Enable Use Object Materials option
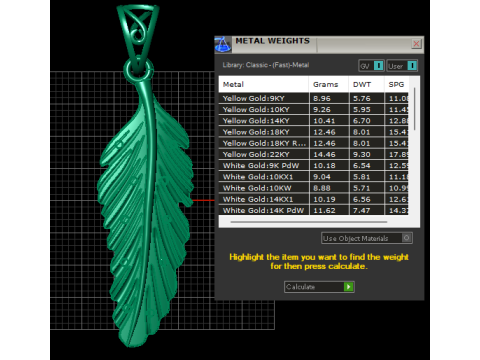 click(x=367, y=238)
